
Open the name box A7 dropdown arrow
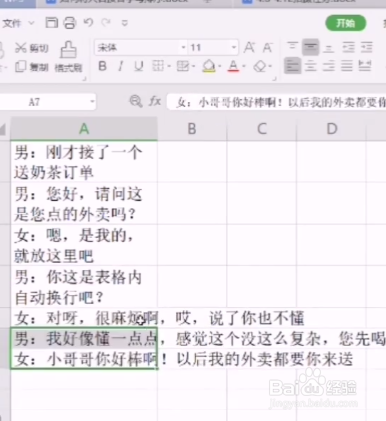[x=92, y=101]
